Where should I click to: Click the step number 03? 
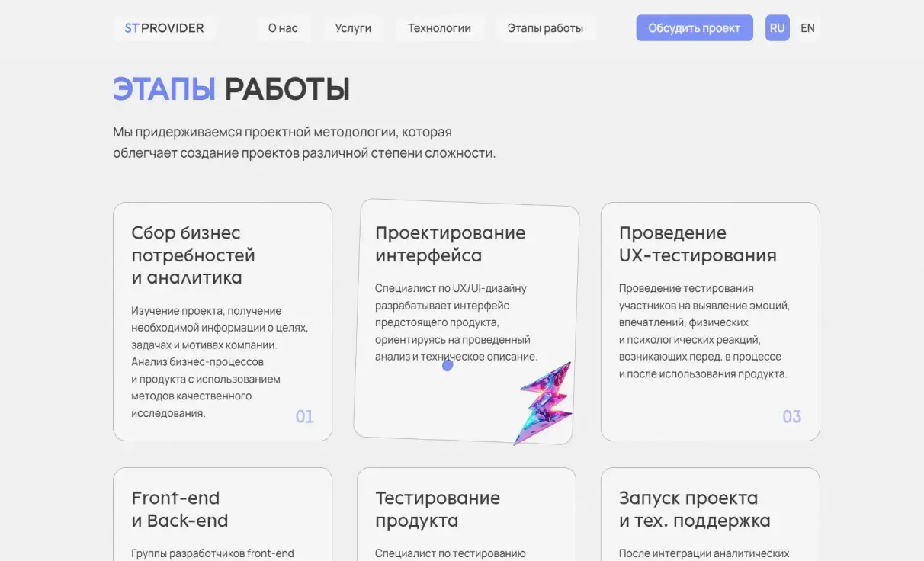point(792,416)
